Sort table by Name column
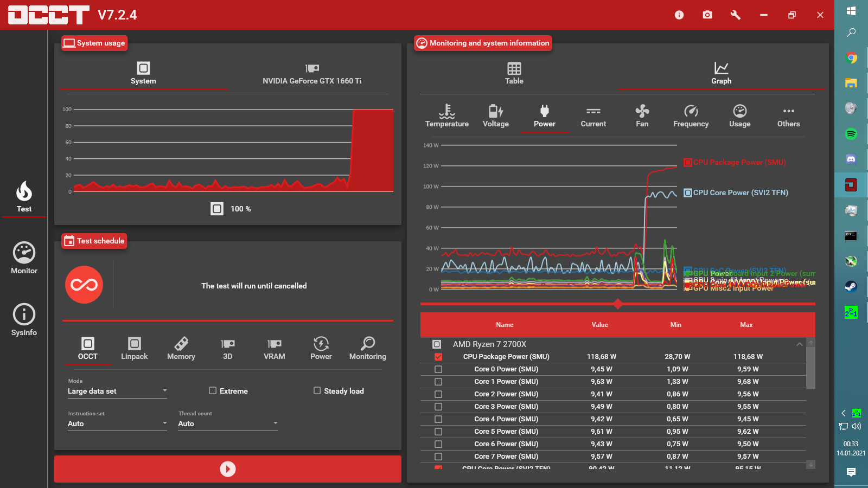The width and height of the screenshot is (868, 488). pos(505,325)
